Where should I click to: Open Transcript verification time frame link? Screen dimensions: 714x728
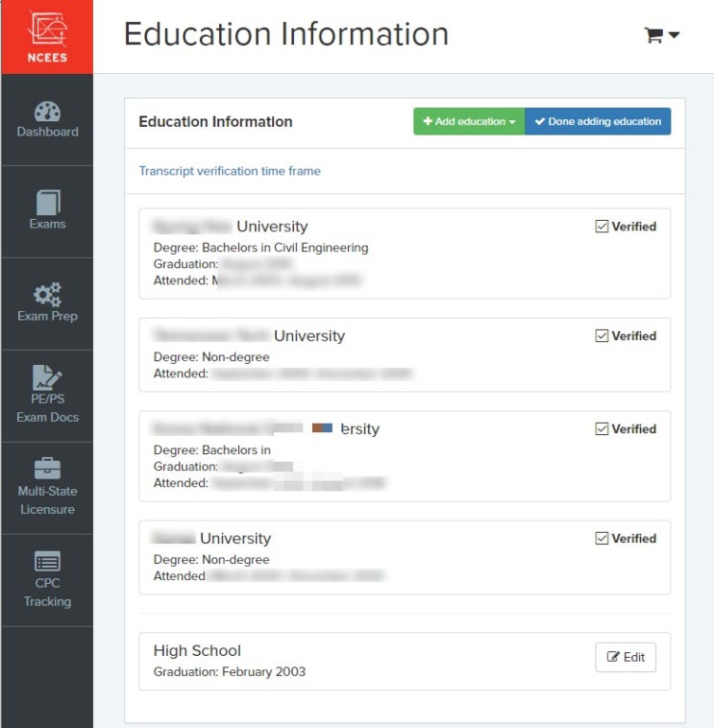point(230,171)
